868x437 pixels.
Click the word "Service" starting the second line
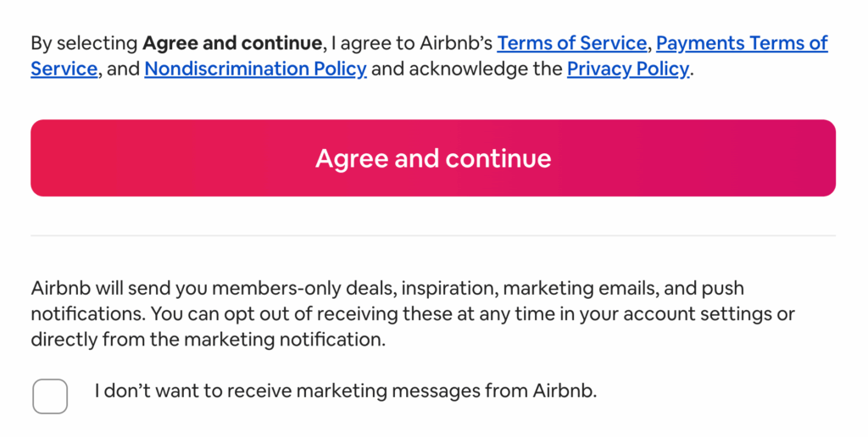click(x=64, y=69)
